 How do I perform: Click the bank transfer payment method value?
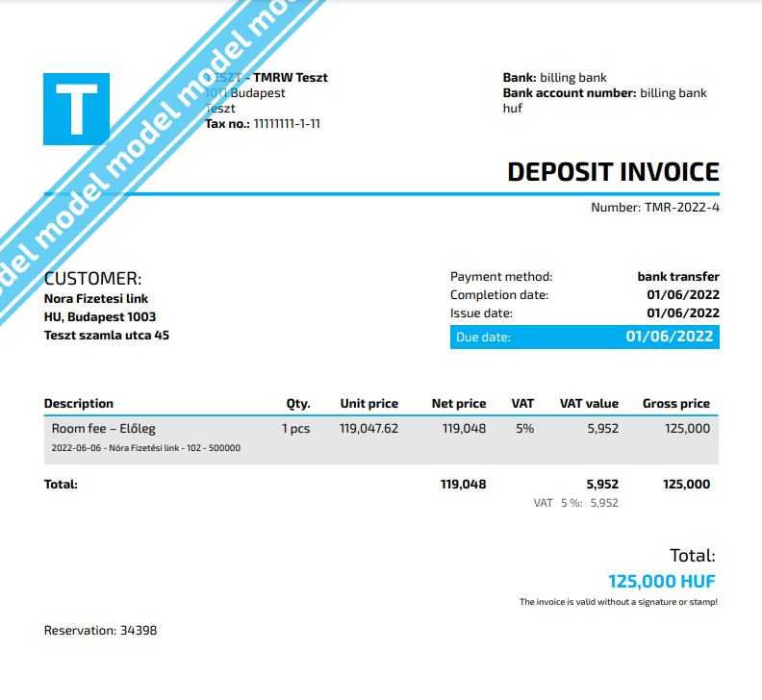tap(678, 277)
